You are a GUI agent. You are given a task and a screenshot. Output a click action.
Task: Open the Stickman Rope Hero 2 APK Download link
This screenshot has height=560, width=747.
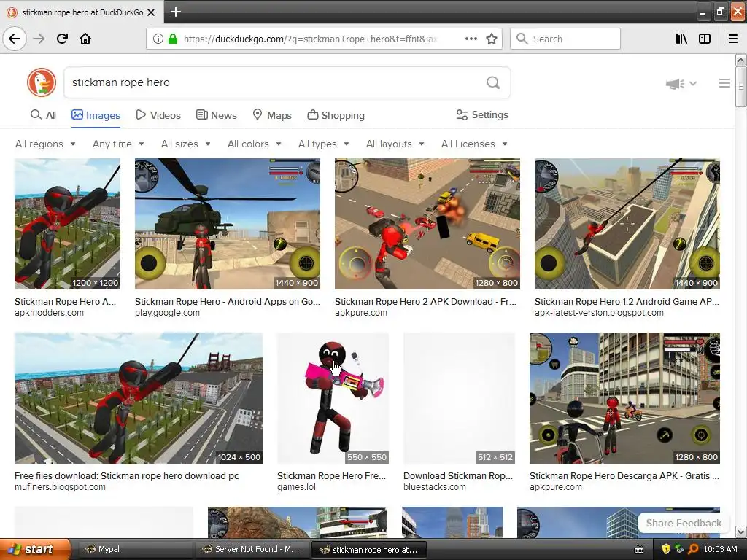coord(425,301)
